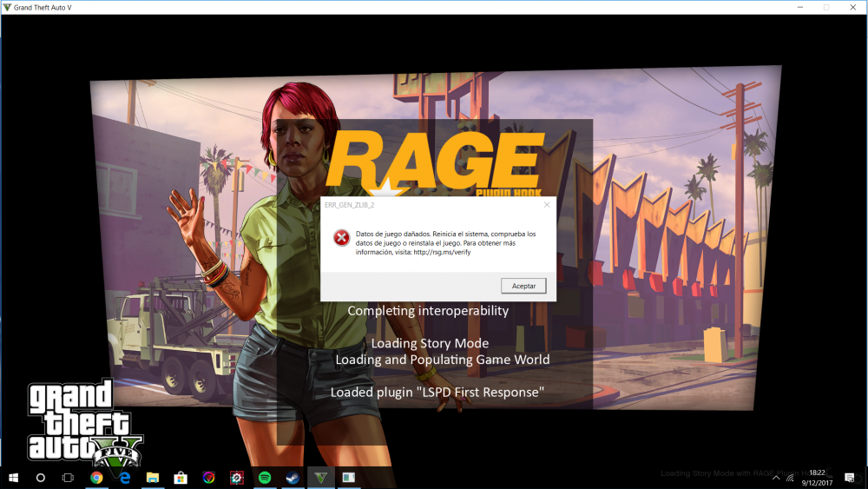The image size is (868, 489).
Task: Click the Grand Theft Auto V title bar icon
Action: (x=7, y=7)
